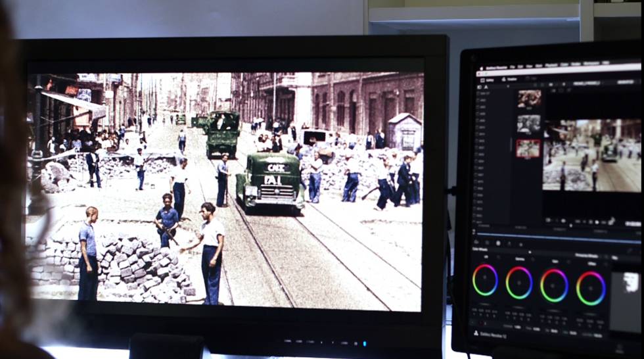Click the Gamma color wheel
The width and height of the screenshot is (644, 359).
(519, 283)
